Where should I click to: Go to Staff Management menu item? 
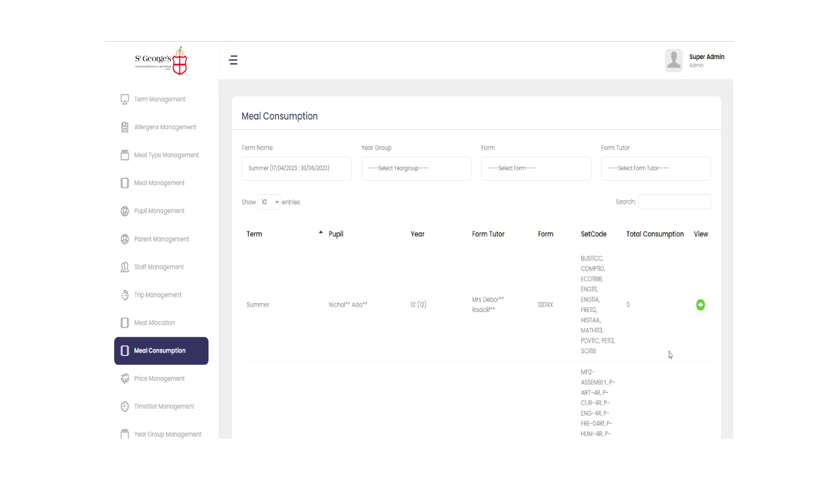158,267
